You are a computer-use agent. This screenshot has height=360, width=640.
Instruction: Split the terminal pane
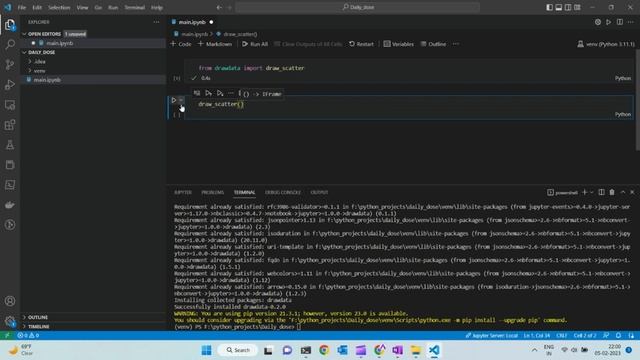click(x=601, y=192)
